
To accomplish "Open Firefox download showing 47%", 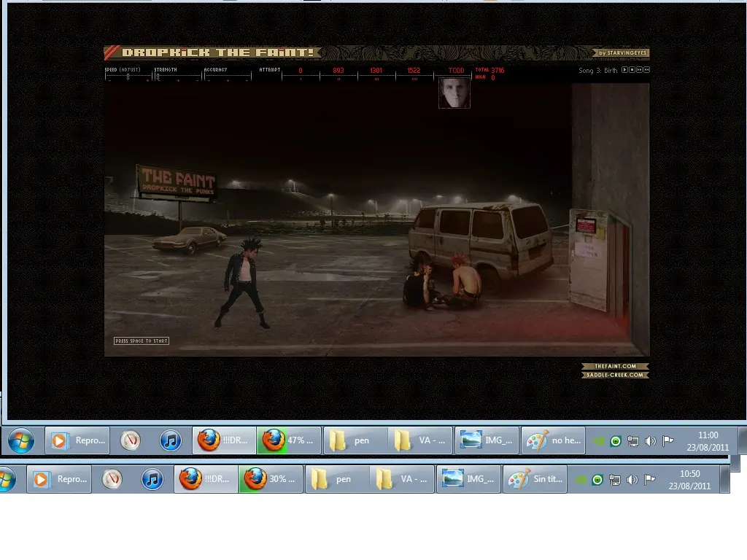I will point(289,440).
